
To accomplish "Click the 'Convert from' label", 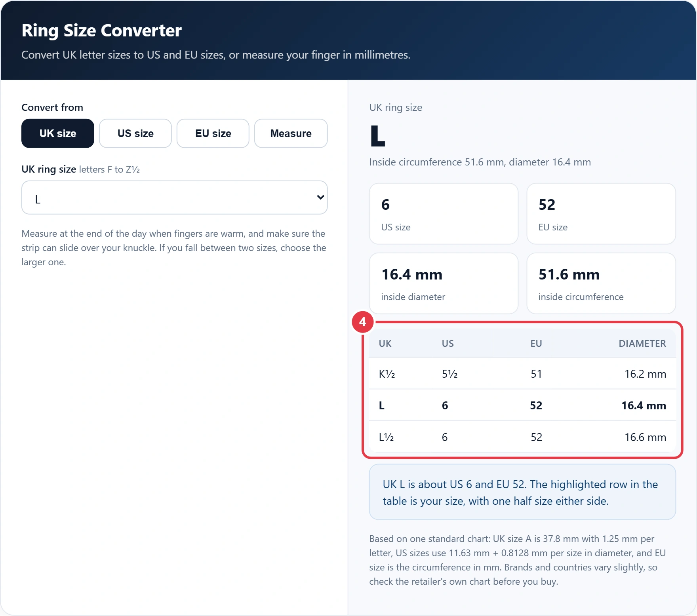I will point(52,107).
